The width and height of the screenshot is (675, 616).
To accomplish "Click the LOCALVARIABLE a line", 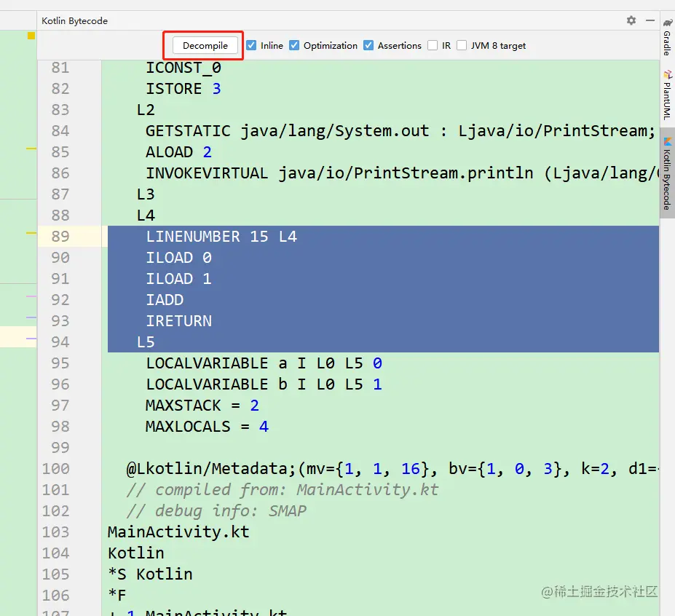I will coord(264,363).
